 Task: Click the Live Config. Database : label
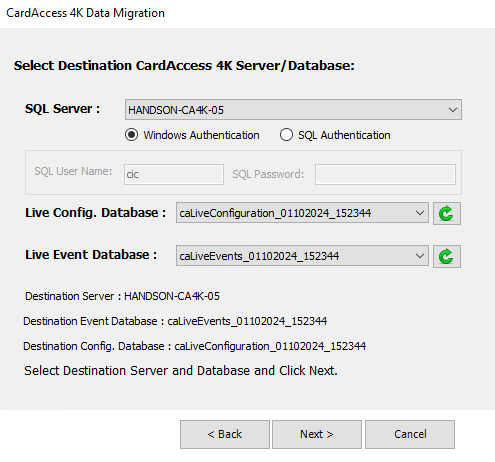pyautogui.click(x=95, y=213)
